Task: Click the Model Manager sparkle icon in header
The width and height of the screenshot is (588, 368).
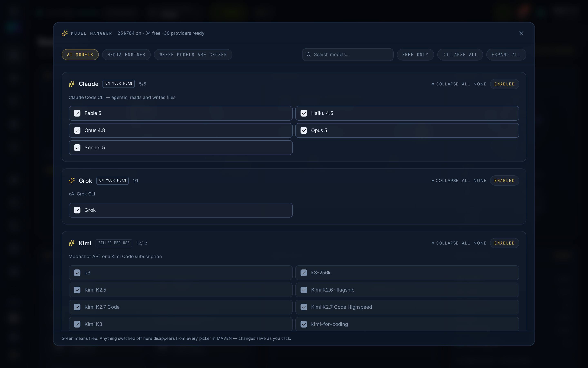Action: [x=65, y=33]
